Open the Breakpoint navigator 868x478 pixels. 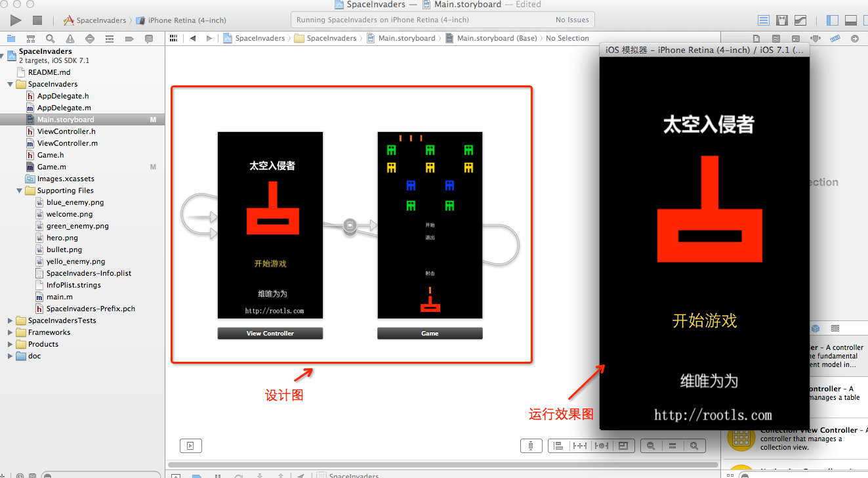[x=129, y=39]
